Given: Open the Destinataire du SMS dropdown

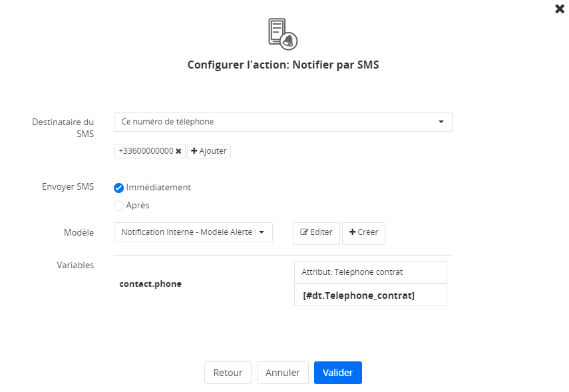Looking at the screenshot, I should (x=283, y=122).
